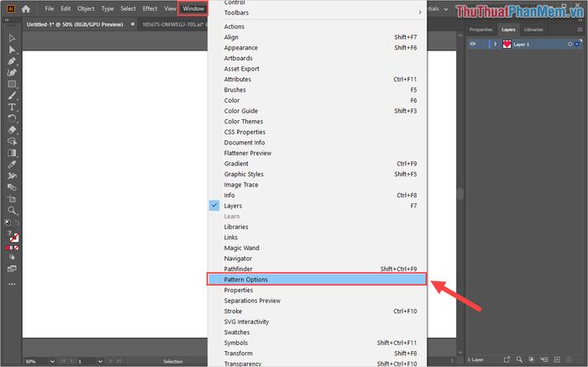Click the Home icon in top bar
588x367 pixels.
tap(26, 8)
